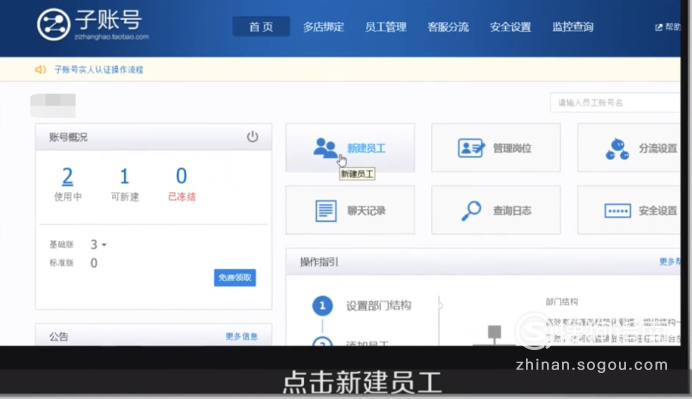Open 子账号实人认证操作流程 link
Screen dimensions: 692x399
pyautogui.click(x=99, y=70)
